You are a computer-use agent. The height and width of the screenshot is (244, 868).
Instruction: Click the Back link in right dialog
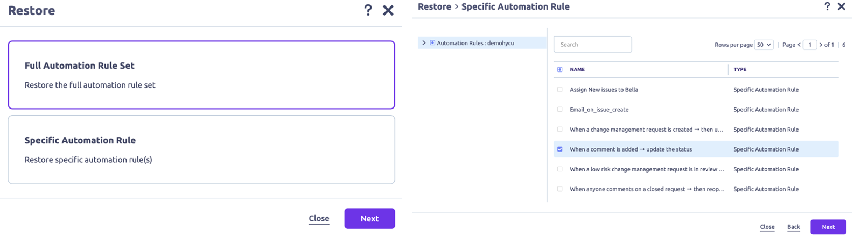[793, 227]
